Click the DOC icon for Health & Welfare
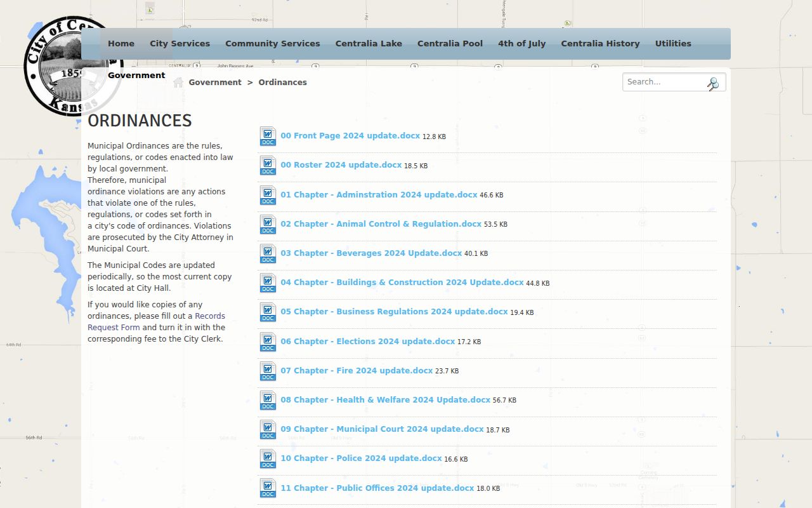Screen dimensions: 812x508 [268, 401]
